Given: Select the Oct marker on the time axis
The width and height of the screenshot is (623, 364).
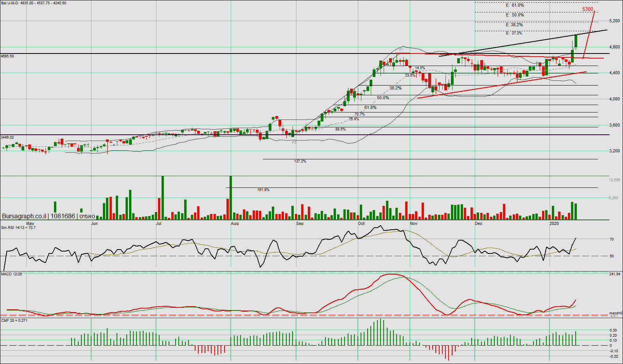Looking at the screenshot, I should (361, 224).
